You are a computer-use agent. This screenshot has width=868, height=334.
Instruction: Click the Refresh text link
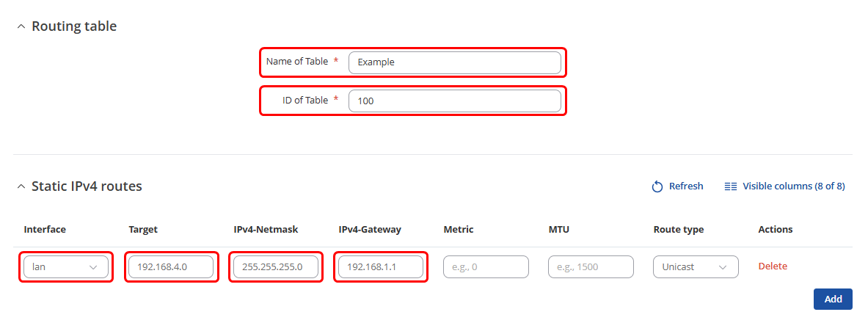686,186
